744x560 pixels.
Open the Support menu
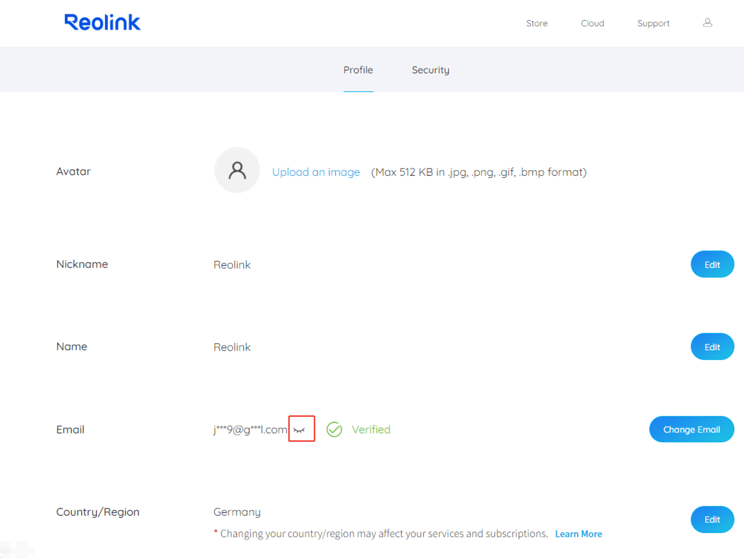tap(653, 23)
